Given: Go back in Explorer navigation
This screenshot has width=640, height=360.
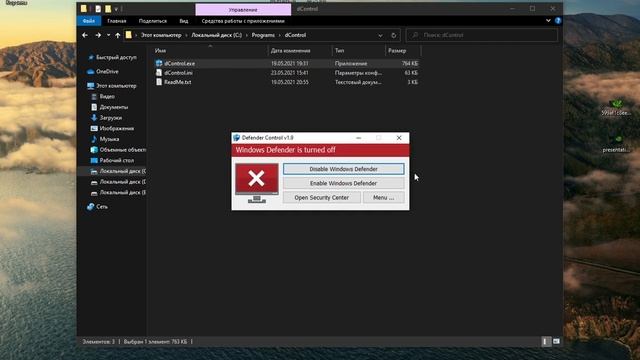Looking at the screenshot, I should [x=85, y=36].
